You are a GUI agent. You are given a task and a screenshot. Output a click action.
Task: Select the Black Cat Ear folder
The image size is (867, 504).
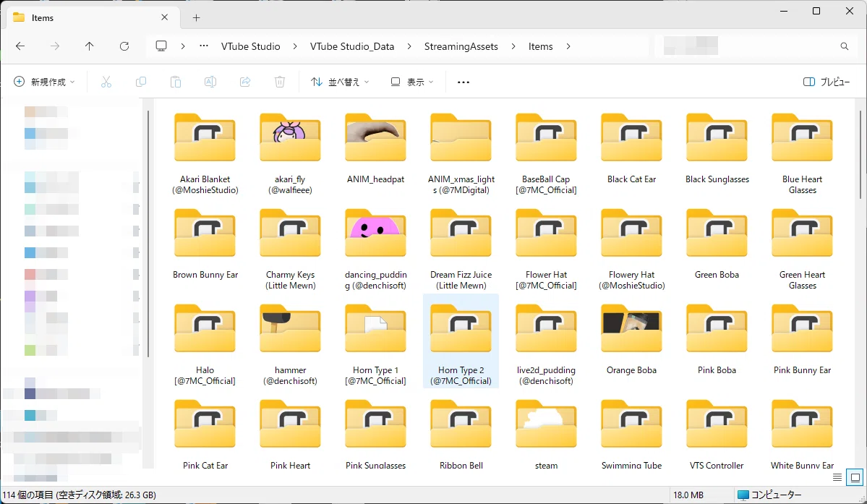tap(631, 148)
